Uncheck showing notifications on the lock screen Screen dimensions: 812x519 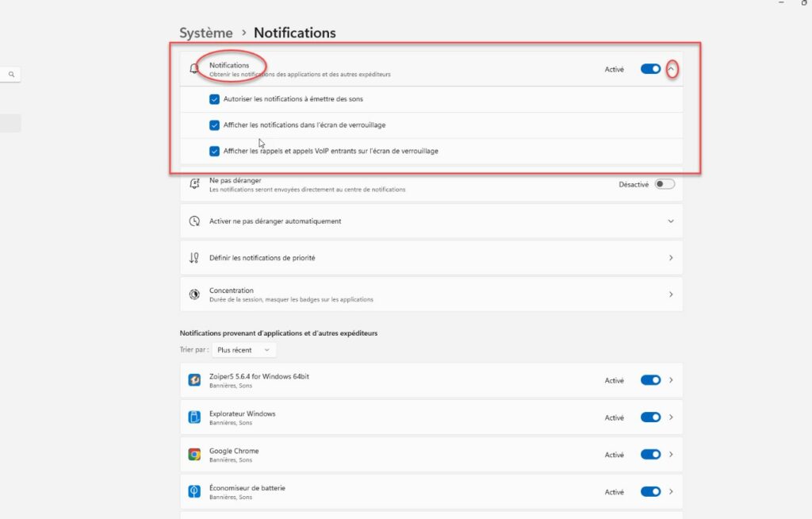coord(214,125)
